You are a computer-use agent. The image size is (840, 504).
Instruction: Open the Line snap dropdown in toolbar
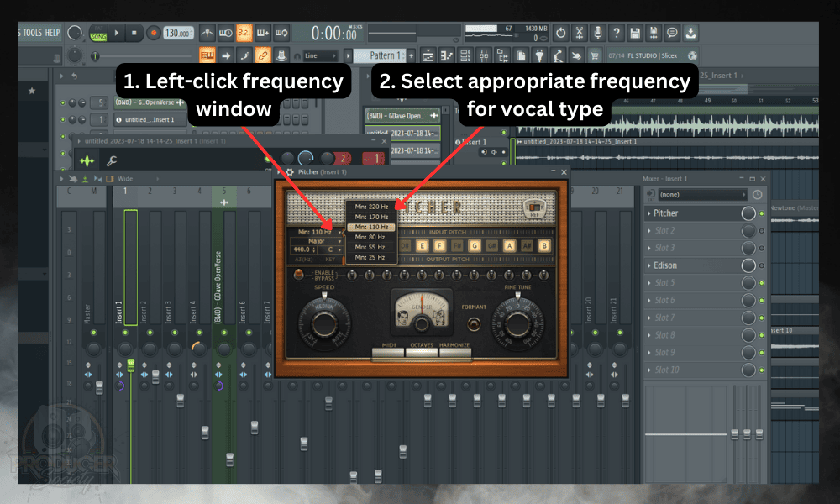pyautogui.click(x=320, y=55)
